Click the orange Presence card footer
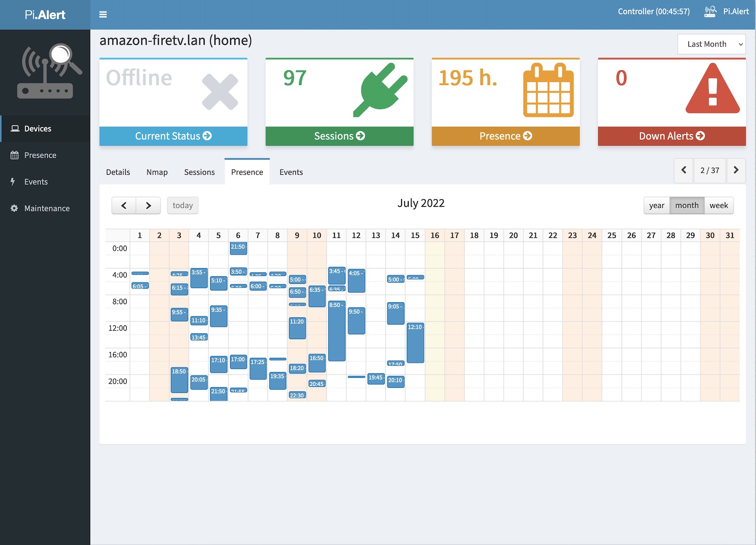Screen dimensions: 756x545 tap(505, 136)
